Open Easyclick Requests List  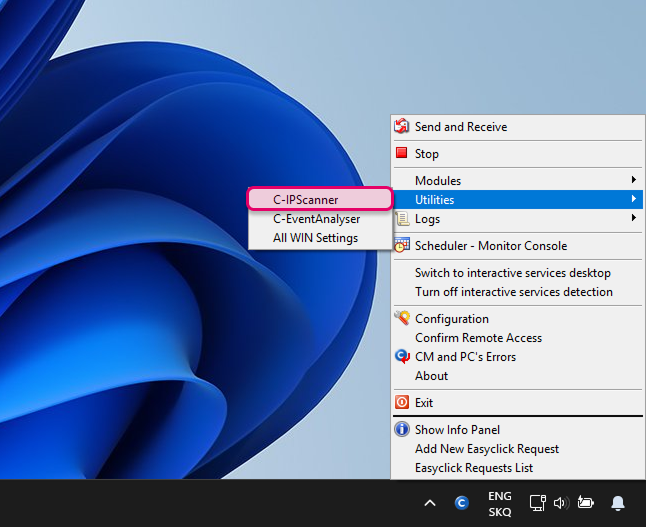(518, 468)
